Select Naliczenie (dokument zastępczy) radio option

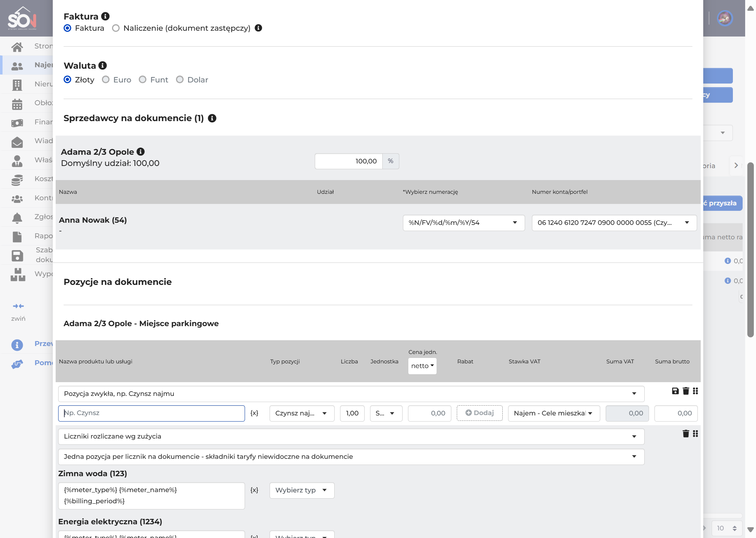point(116,28)
